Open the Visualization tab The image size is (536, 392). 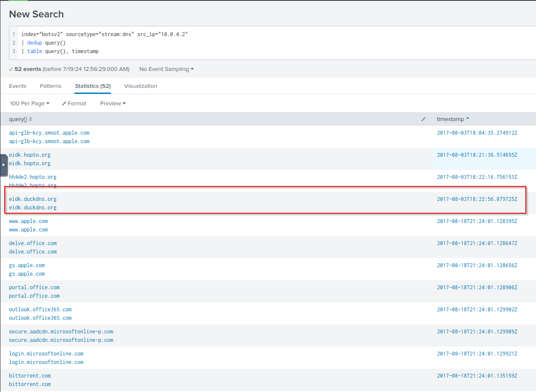[141, 86]
